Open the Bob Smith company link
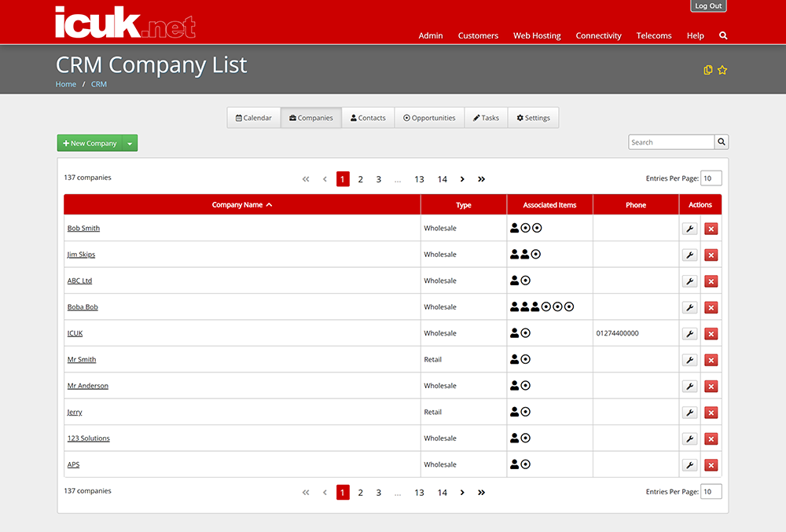The width and height of the screenshot is (786, 532). point(83,228)
